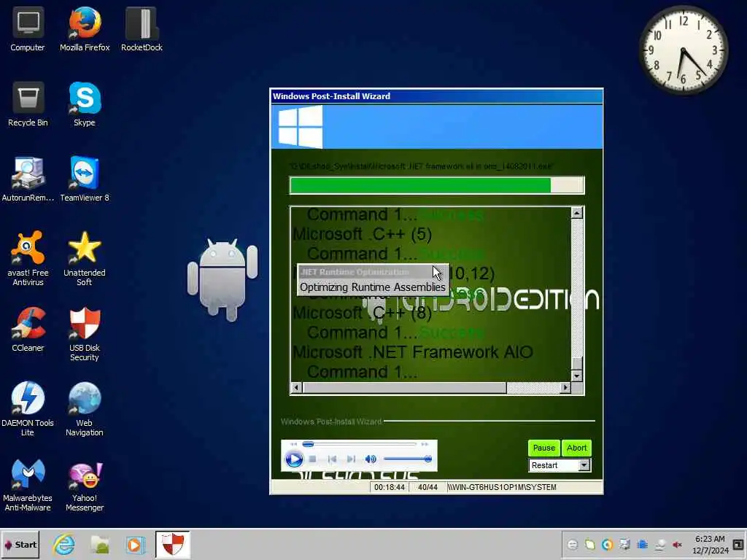This screenshot has width=747, height=560.
Task: Click the Windows logo in wizard banner
Action: 300,127
